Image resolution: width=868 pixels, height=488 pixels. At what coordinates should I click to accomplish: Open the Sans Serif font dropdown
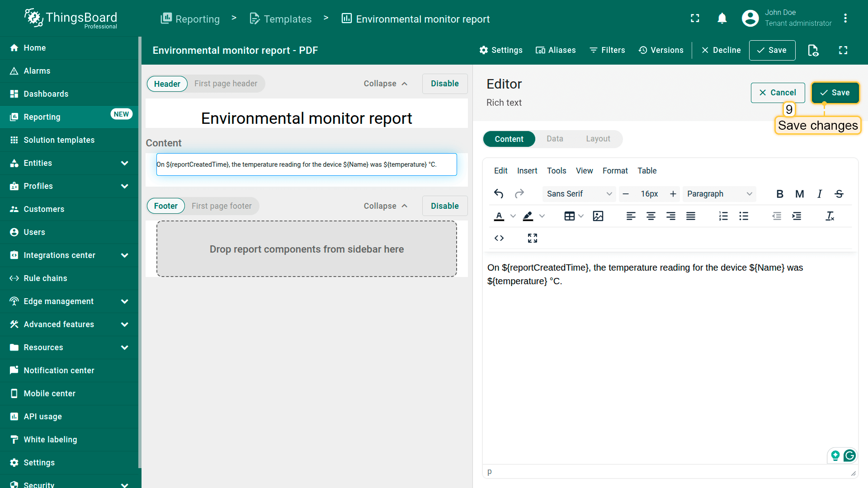pos(579,194)
